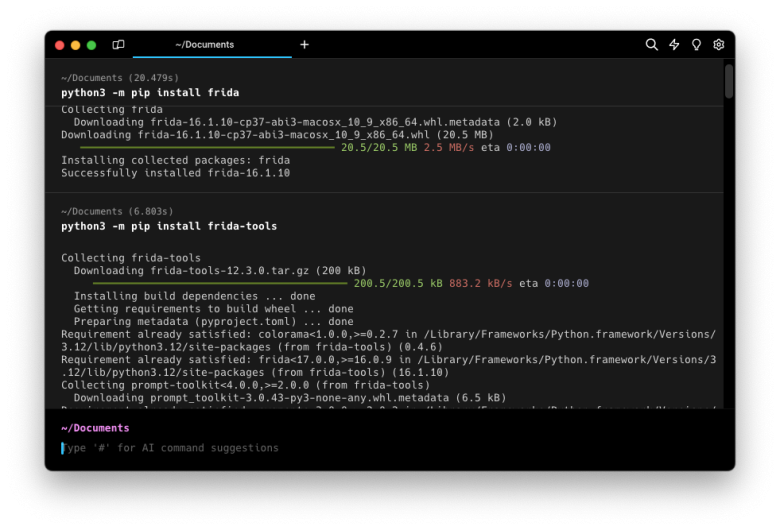Click the pink '~/Documents' prompt path
The width and height of the screenshot is (780, 530).
95,428
